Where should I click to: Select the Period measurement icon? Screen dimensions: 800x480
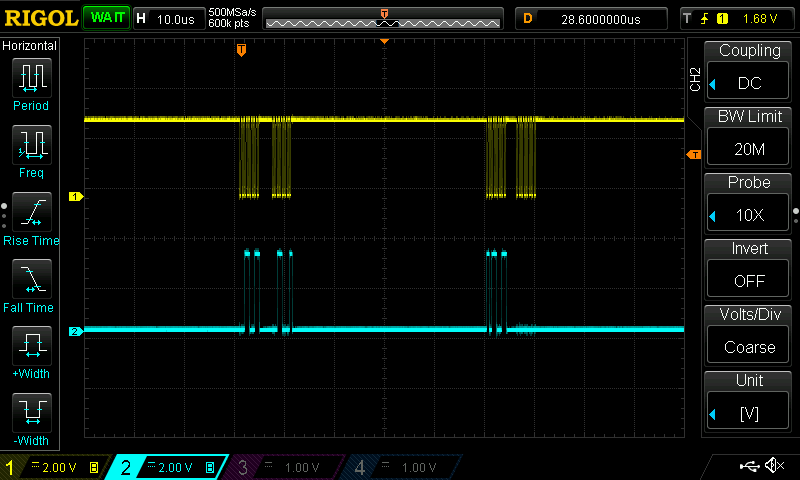tap(32, 78)
